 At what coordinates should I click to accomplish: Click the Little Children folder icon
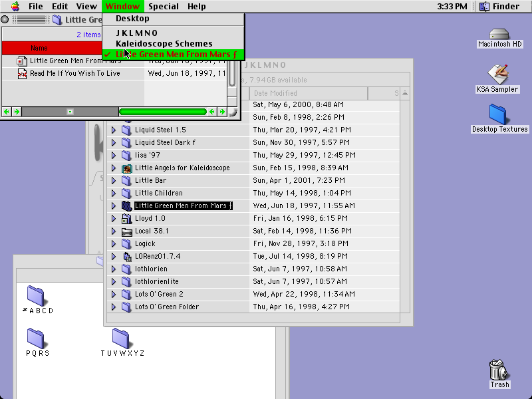[x=126, y=193]
